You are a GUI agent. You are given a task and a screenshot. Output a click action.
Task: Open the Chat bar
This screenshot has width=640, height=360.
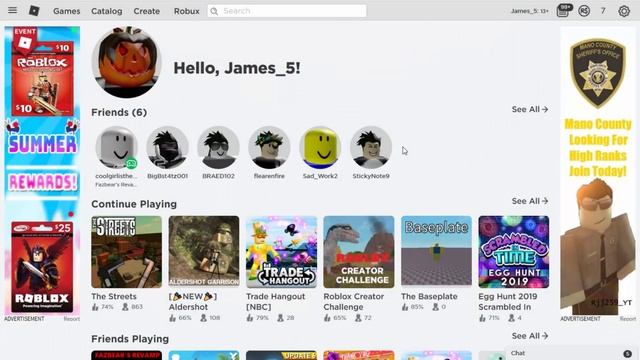coord(571,353)
